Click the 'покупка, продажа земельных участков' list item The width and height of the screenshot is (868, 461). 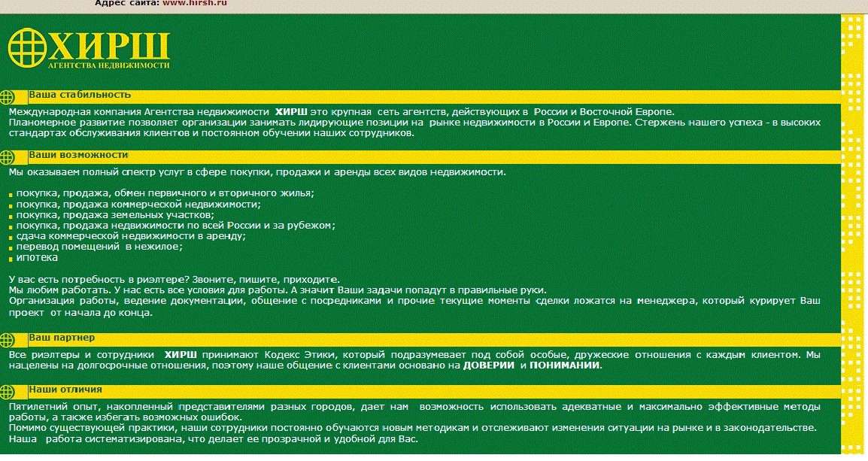point(115,215)
